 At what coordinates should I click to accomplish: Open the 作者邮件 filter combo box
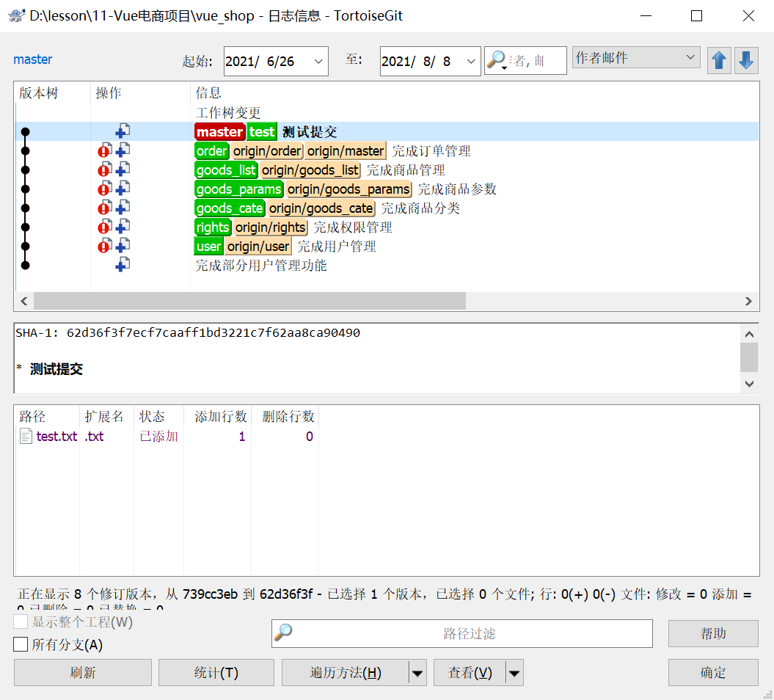tap(636, 58)
